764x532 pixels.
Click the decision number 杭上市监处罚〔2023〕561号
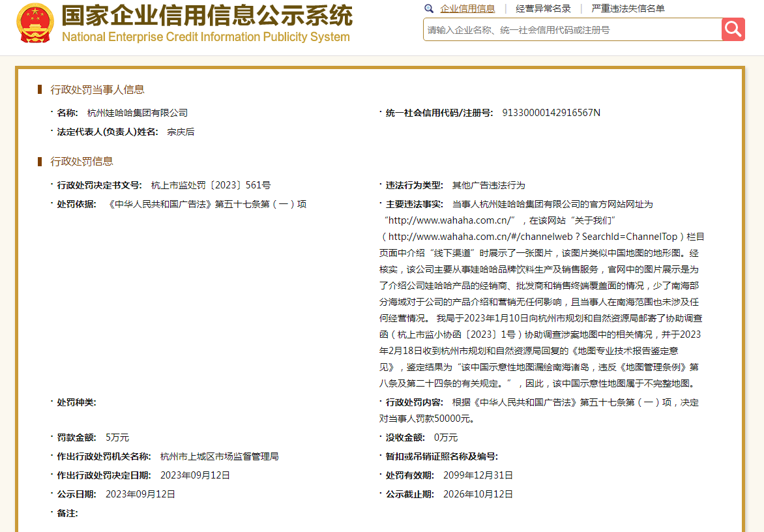211,185
